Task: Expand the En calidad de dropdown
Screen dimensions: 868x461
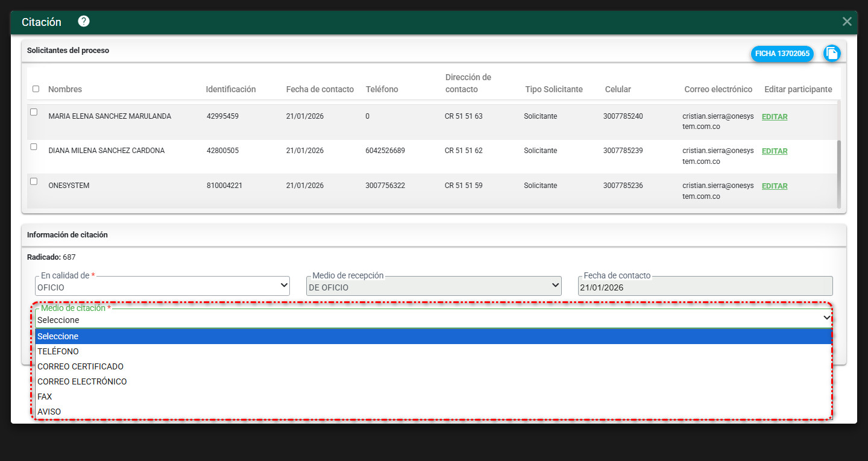Action: (x=163, y=287)
